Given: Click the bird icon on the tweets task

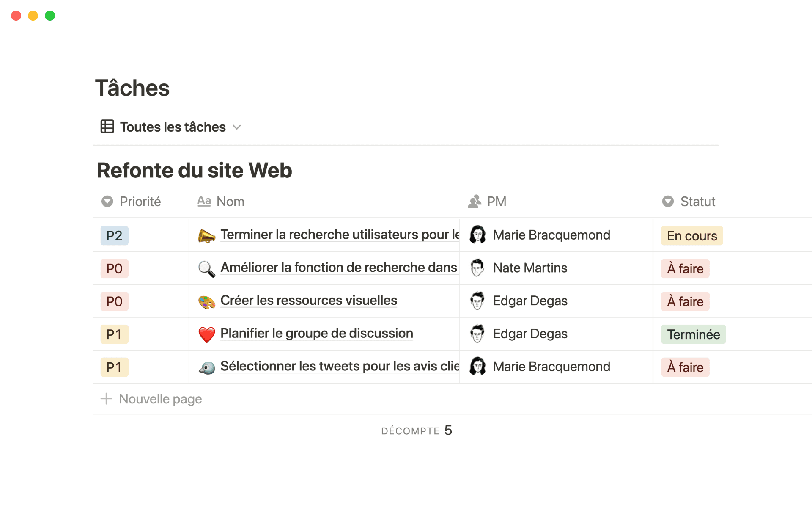Looking at the screenshot, I should point(206,367).
